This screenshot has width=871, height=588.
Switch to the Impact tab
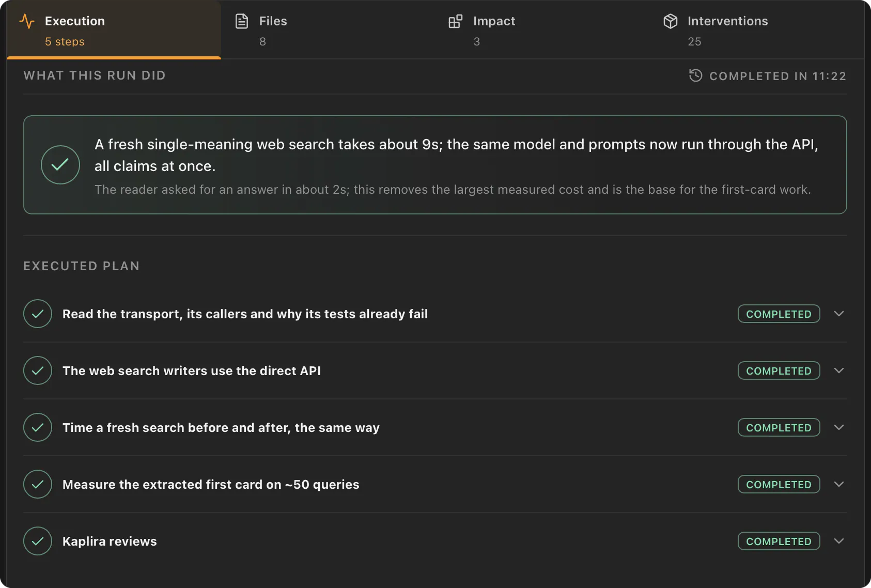(x=542, y=30)
